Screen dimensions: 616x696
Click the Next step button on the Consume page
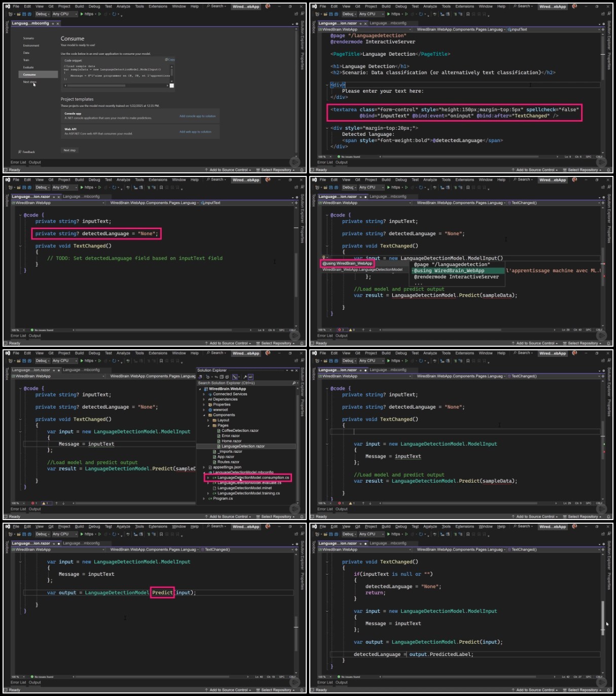(69, 150)
